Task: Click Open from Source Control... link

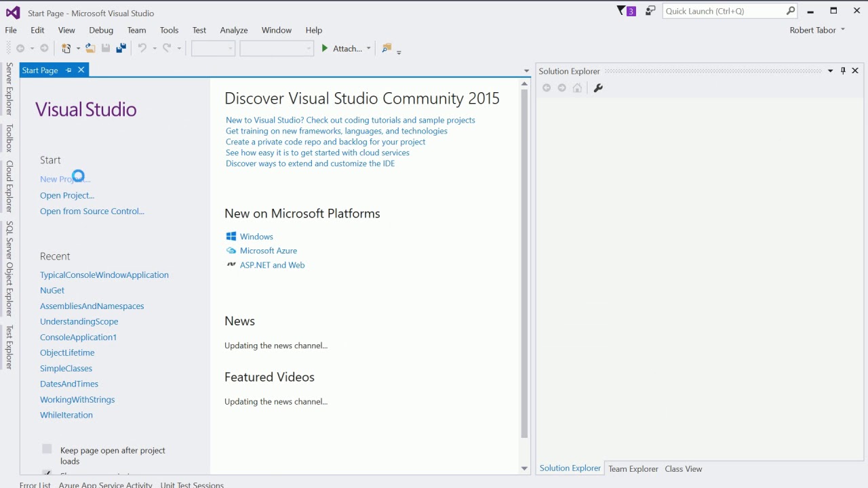Action: (92, 211)
